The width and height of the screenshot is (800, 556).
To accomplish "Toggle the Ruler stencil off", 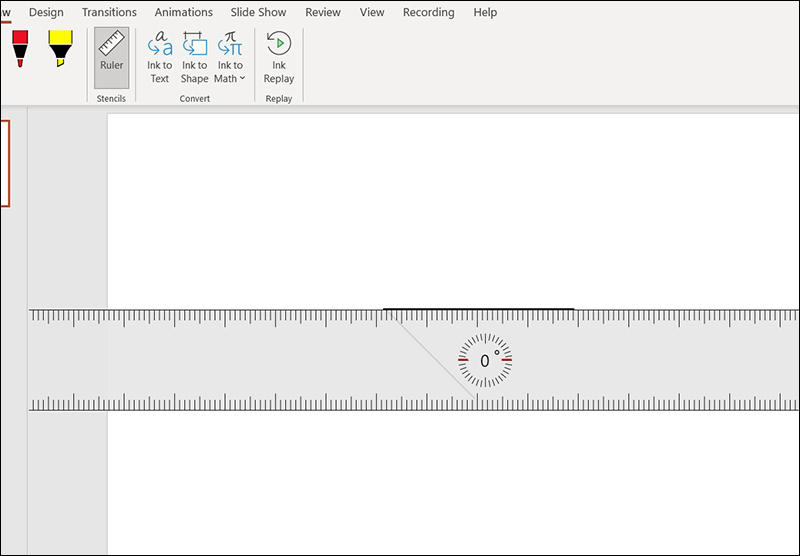I will [111, 52].
